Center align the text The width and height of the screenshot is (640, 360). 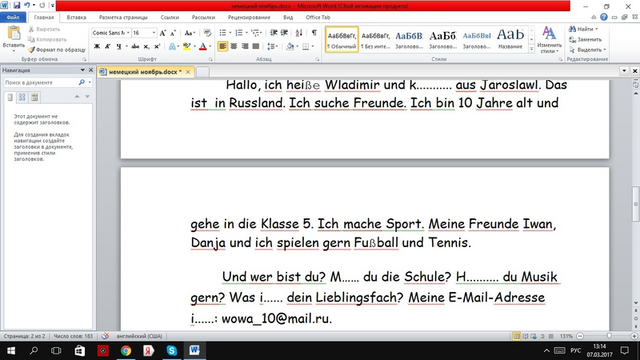[x=233, y=47]
